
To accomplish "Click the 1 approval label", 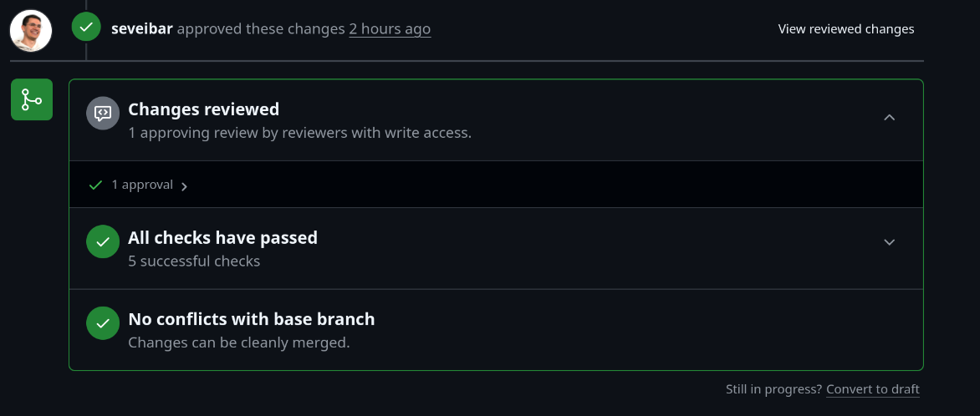I will pyautogui.click(x=142, y=185).
